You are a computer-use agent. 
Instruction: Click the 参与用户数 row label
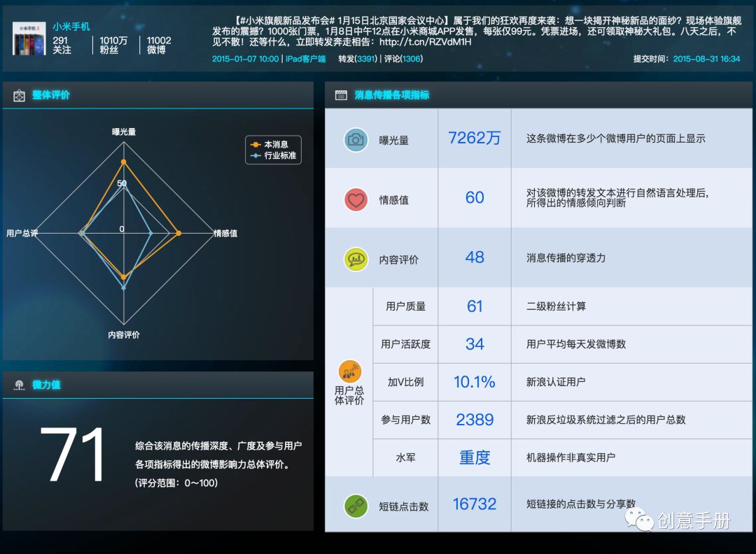tap(405, 420)
